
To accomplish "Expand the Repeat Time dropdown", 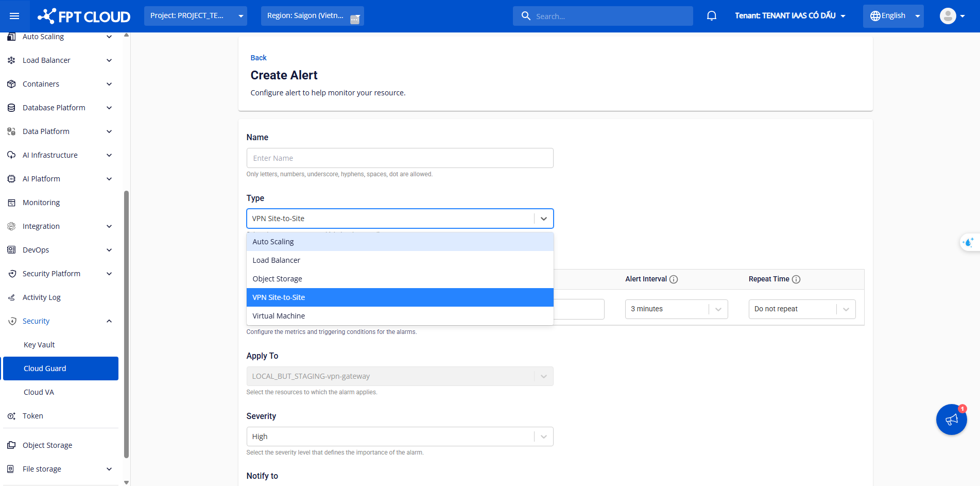I will pyautogui.click(x=801, y=309).
